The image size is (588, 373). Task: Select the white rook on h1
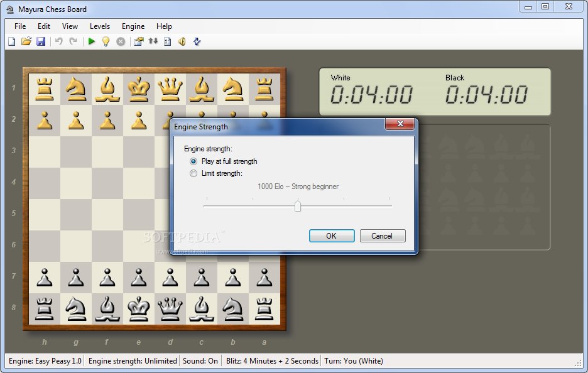click(44, 89)
